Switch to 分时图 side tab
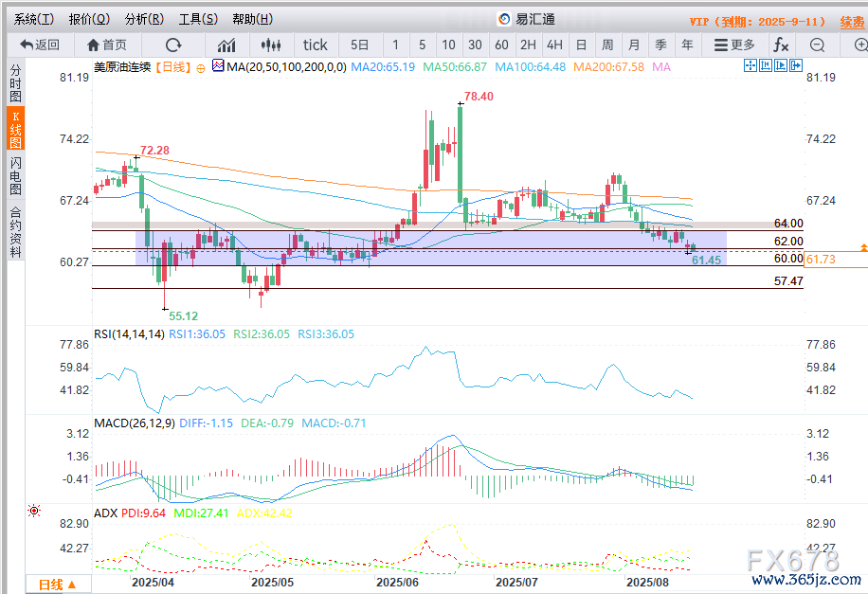This screenshot has width=868, height=594. tap(15, 83)
